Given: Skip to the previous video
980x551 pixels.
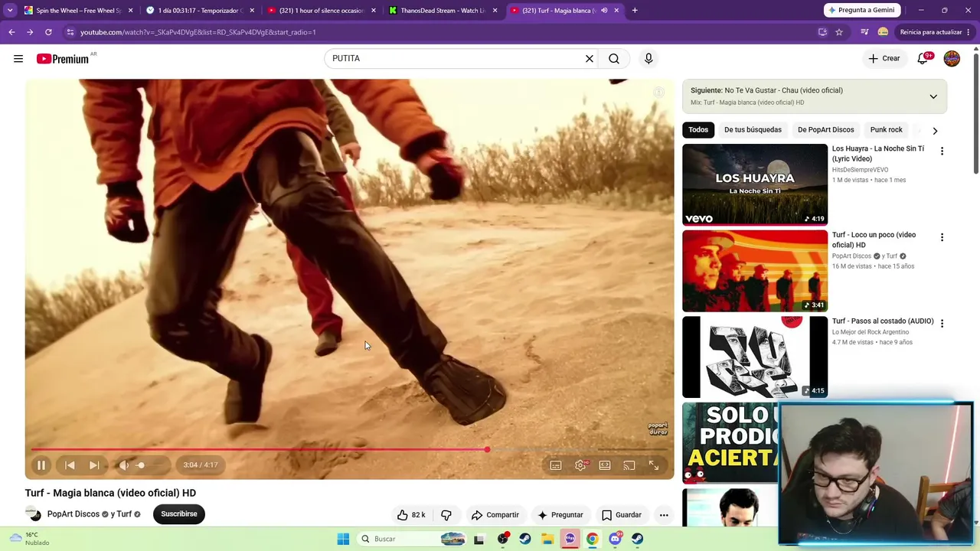Looking at the screenshot, I should pos(70,465).
